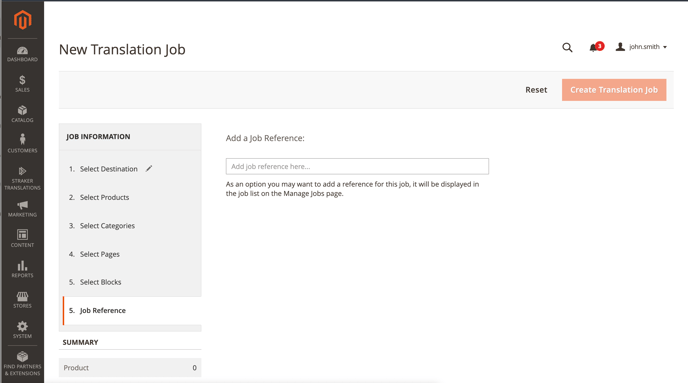Image resolution: width=688 pixels, height=383 pixels.
Task: Click the Reset button
Action: [x=536, y=90]
